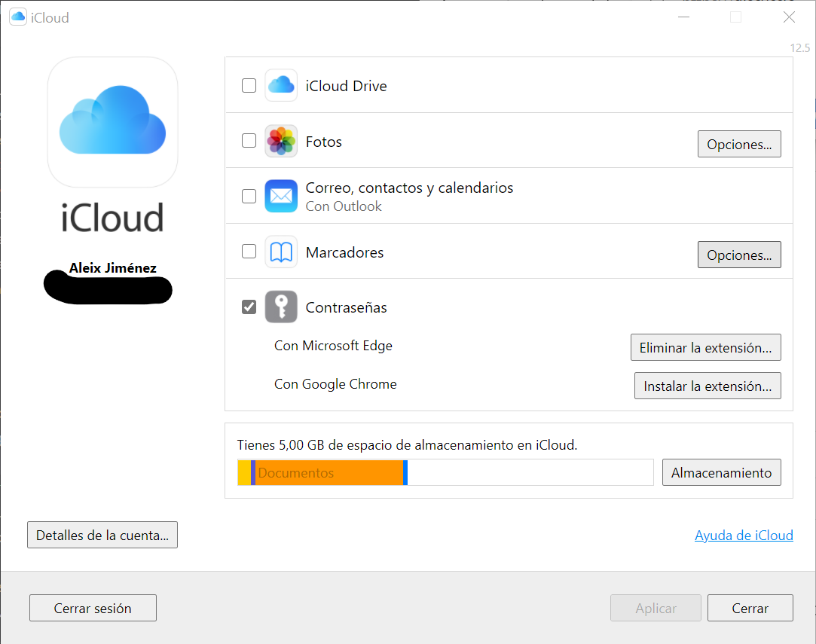
Task: Click the Con Outlook subtitle
Action: click(x=344, y=206)
